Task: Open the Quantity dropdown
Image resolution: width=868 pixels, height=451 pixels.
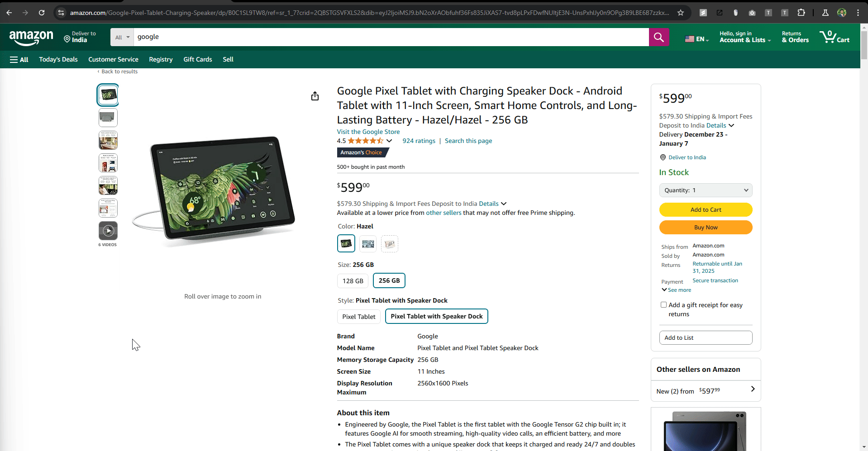Action: 706,190
